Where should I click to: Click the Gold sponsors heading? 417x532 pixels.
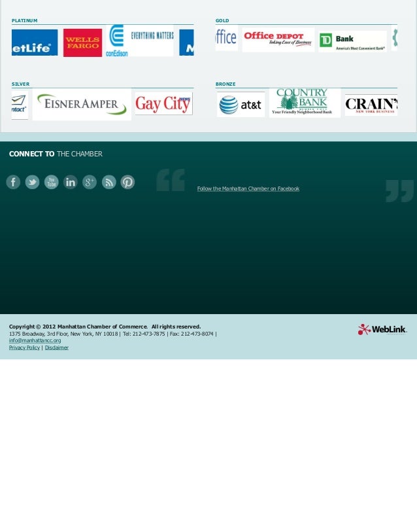pos(222,21)
